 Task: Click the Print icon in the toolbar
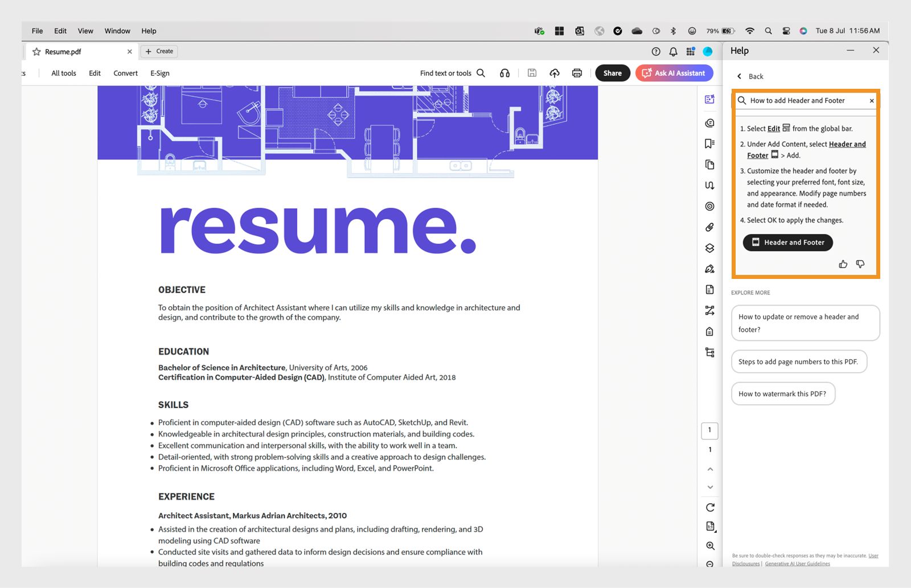(x=577, y=73)
